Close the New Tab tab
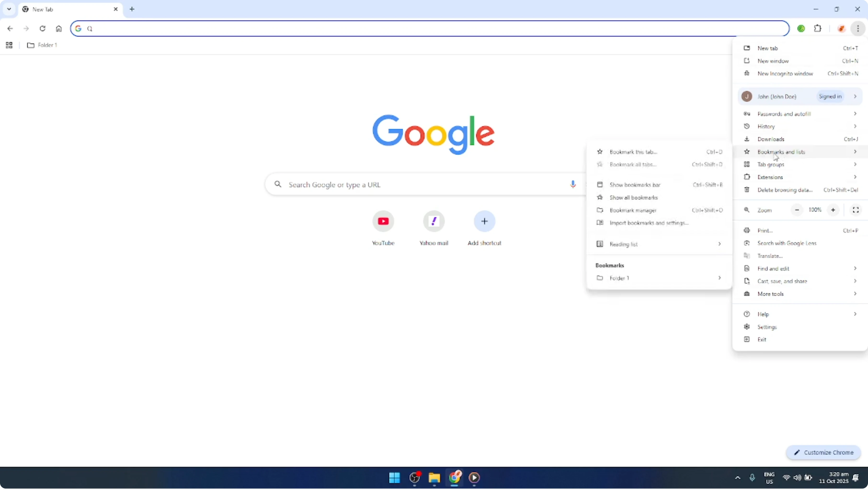The image size is (868, 489). tap(116, 9)
